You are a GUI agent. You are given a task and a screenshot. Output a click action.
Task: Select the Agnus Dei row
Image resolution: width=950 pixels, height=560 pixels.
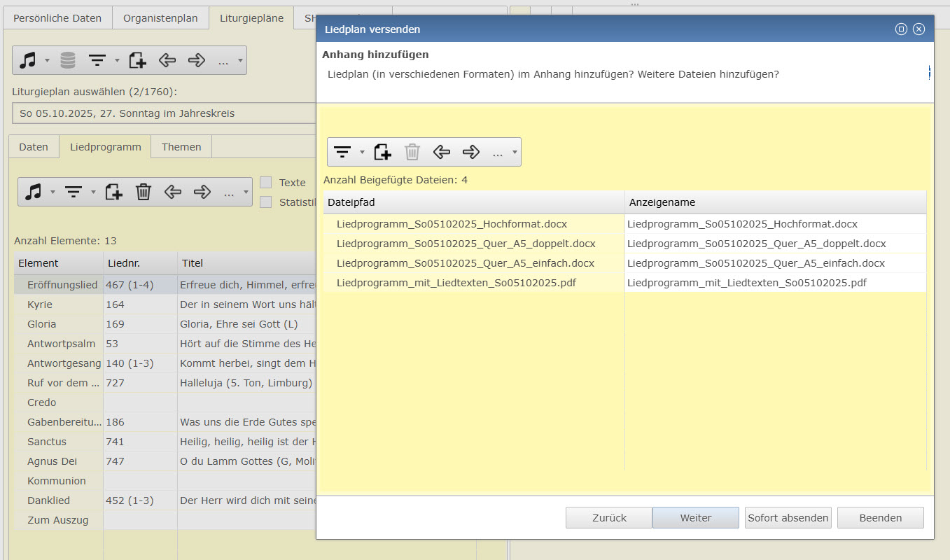[165, 461]
